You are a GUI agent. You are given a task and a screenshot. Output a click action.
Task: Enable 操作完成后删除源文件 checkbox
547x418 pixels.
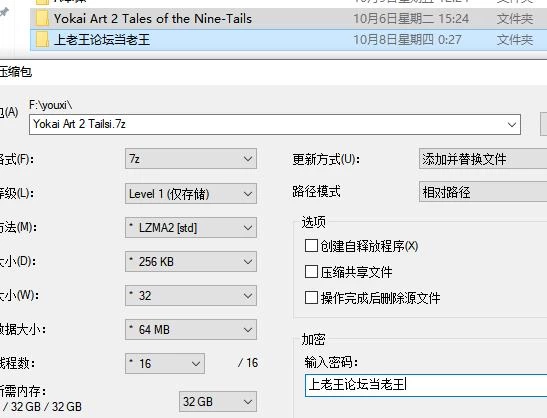point(311,298)
